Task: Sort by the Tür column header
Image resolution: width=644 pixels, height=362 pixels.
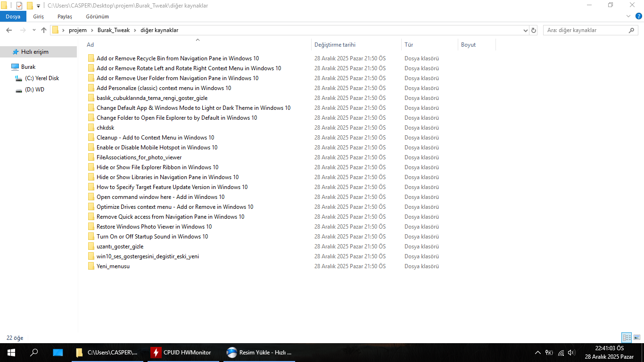Action: 429,45
